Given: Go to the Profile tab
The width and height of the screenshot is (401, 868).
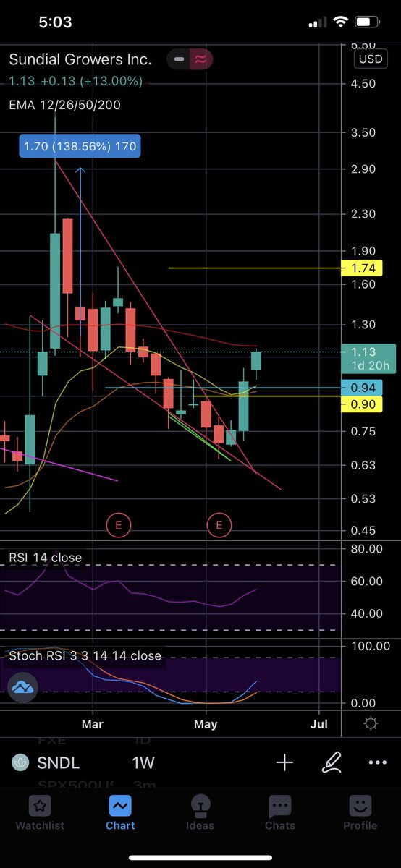Looking at the screenshot, I should point(360,813).
